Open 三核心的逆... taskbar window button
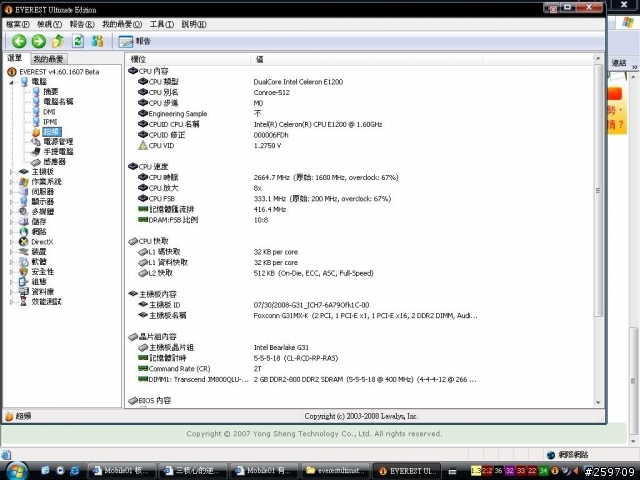Image resolution: width=640 pixels, height=480 pixels. (x=193, y=471)
